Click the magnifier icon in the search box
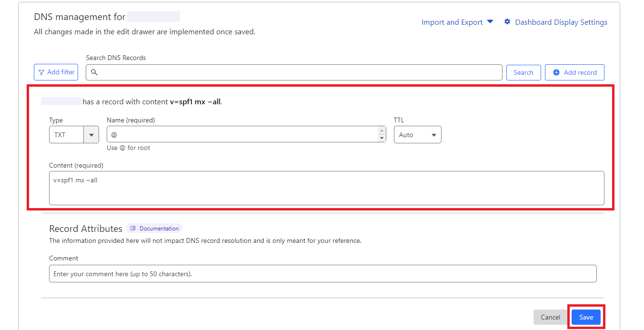The image size is (644, 330). pyautogui.click(x=94, y=72)
